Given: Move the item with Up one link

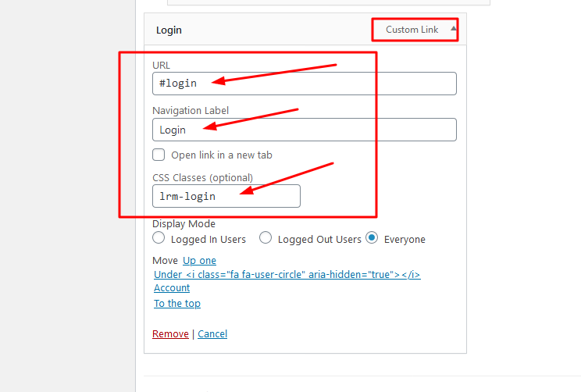Looking at the screenshot, I should [199, 261].
